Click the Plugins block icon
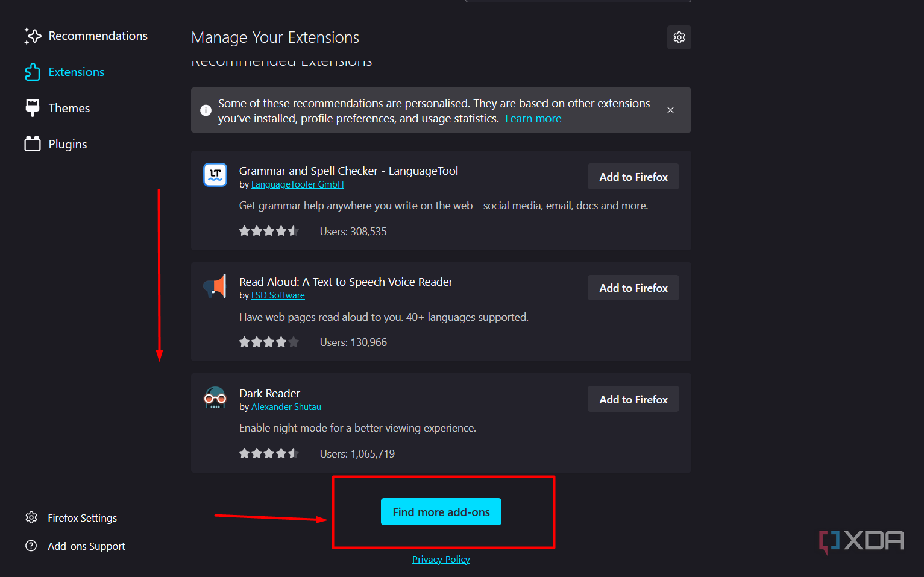This screenshot has height=577, width=924. [33, 144]
